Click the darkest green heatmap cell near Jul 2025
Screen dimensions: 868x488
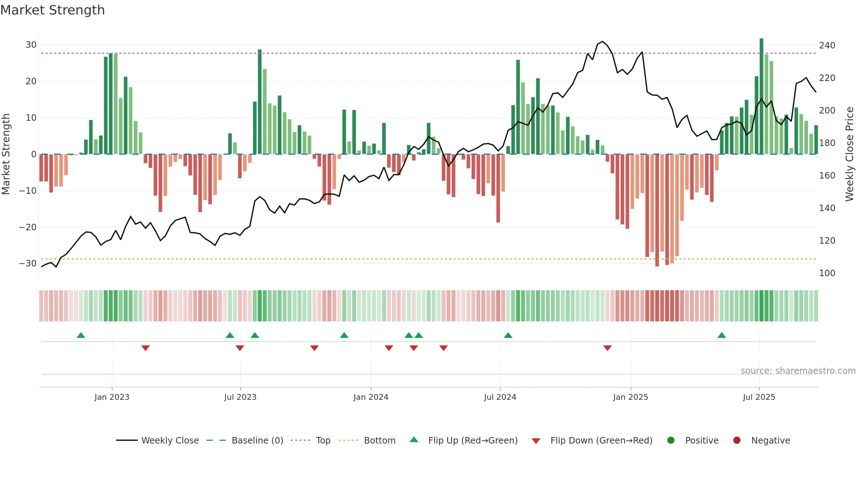click(761, 306)
